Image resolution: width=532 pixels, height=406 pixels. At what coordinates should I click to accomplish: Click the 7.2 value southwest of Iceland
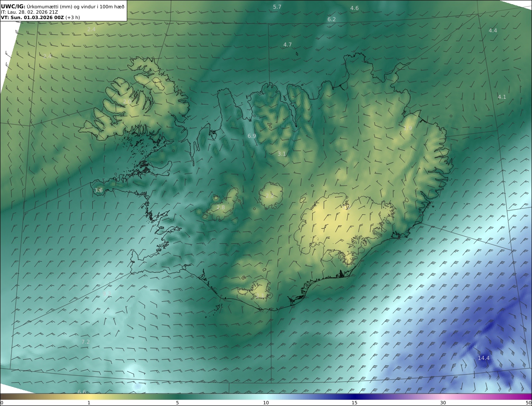point(85,342)
